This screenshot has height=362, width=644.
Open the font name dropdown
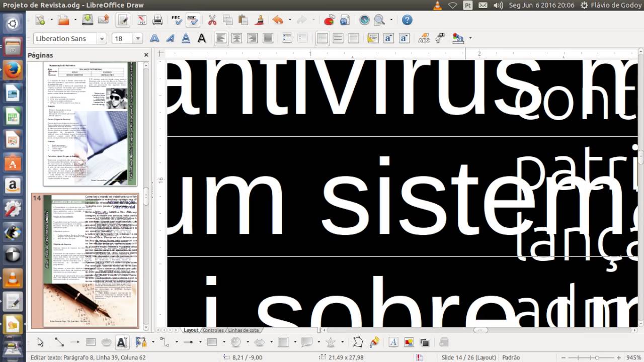[102, 39]
